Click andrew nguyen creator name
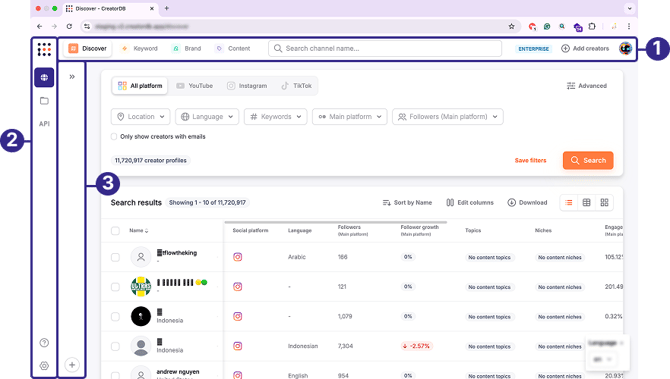670x379 pixels. [x=178, y=372]
